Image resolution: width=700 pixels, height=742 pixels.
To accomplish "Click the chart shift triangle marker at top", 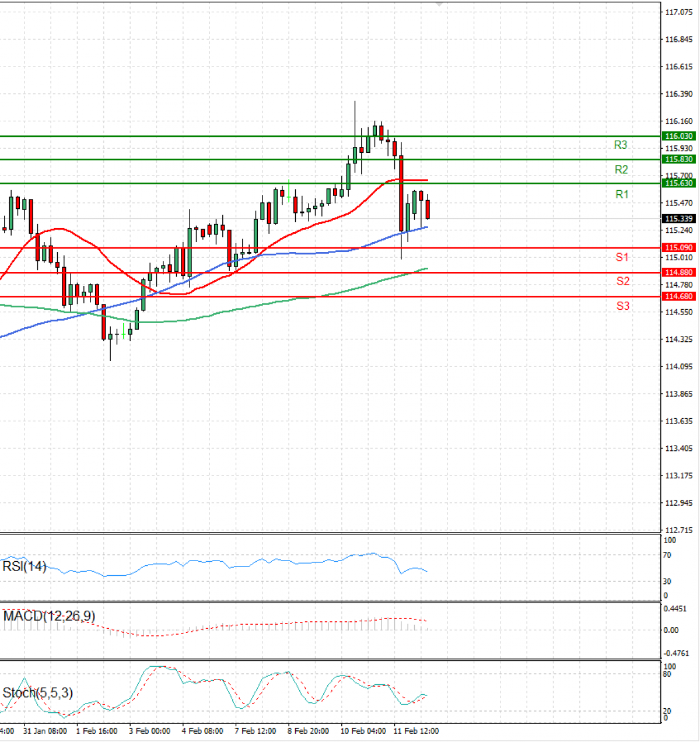I will (x=440, y=4).
